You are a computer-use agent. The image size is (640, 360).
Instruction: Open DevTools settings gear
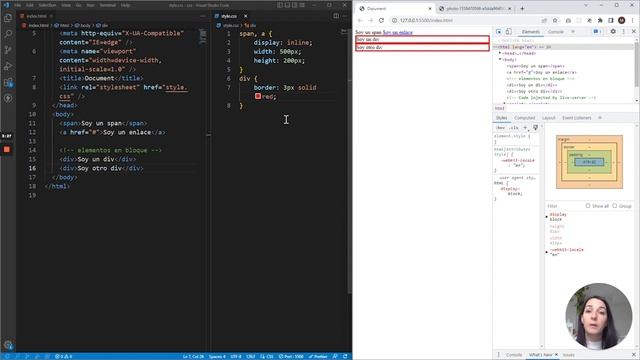[613, 31]
